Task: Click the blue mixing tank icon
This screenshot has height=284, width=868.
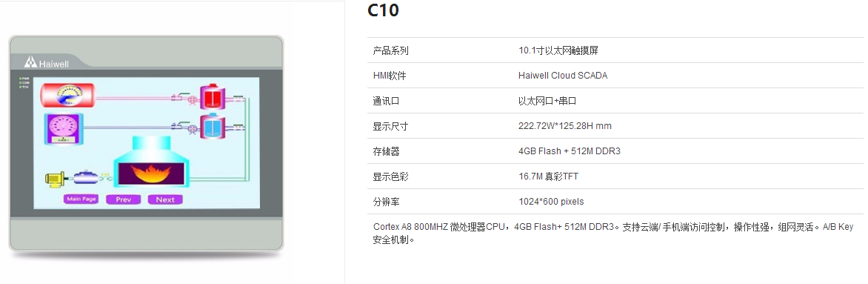Action: tap(211, 126)
